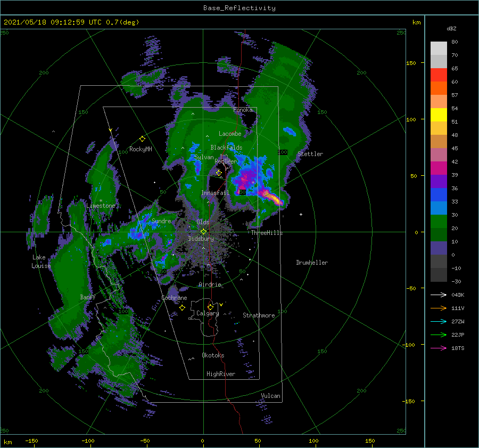Click the light gray top swatch in dBZ legend
The image size is (479, 448).
[x=439, y=48]
